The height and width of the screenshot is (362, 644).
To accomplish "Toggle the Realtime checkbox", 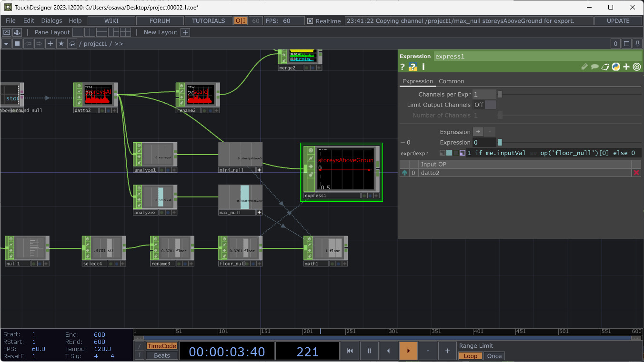I will point(310,21).
